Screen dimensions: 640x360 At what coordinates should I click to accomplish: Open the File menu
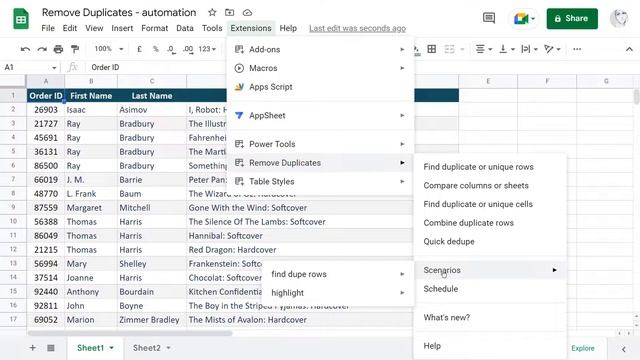point(48,28)
